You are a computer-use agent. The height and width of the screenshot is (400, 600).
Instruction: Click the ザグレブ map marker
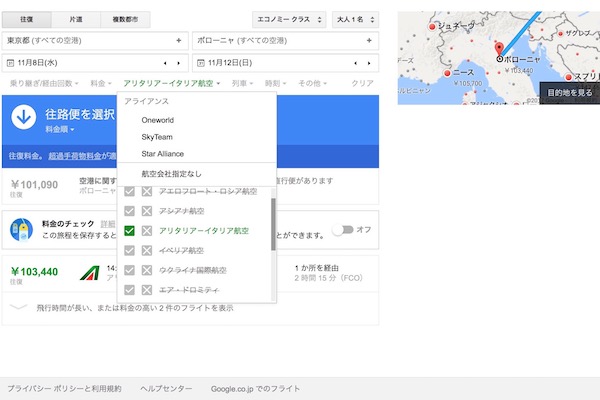[x=560, y=34]
